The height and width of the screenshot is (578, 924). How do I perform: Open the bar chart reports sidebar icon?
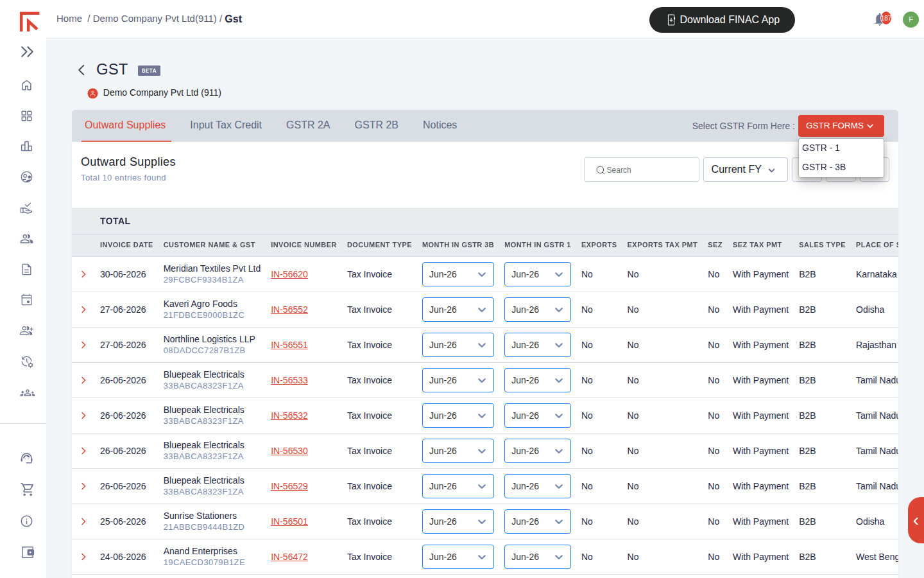(x=26, y=146)
